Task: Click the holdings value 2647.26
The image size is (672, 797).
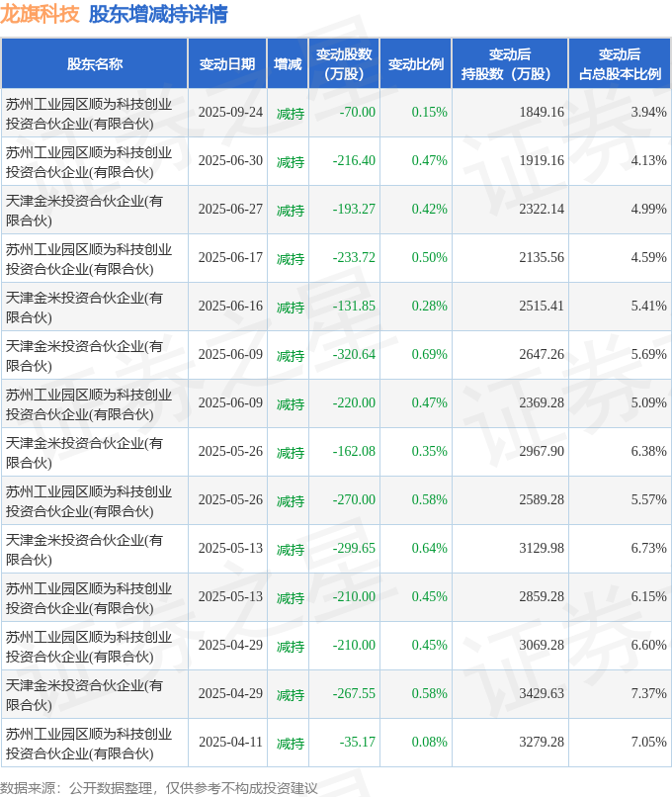Action: 542,354
